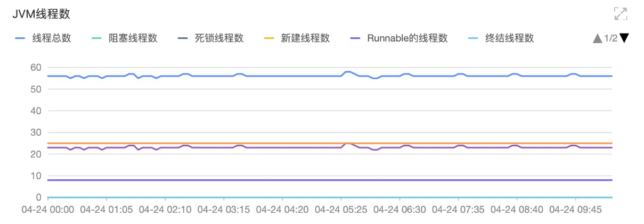Go to previous legend page arrow
The width and height of the screenshot is (644, 224).
[597, 38]
